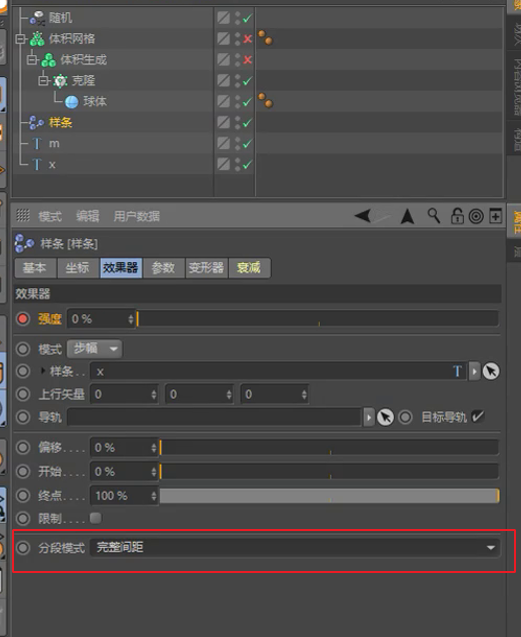Click the 体积生成 volume builder icon
The width and height of the screenshot is (521, 637).
click(48, 60)
